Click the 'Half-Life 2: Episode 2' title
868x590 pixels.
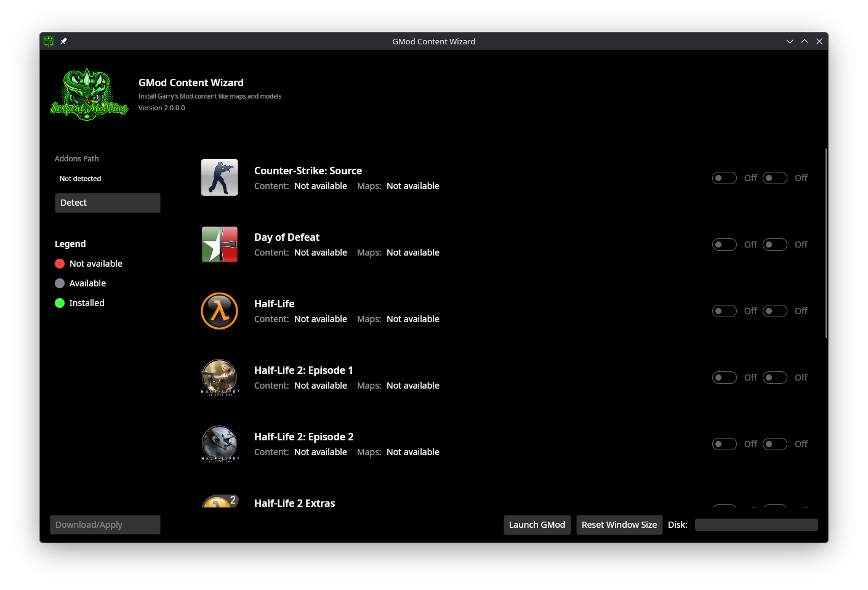304,437
